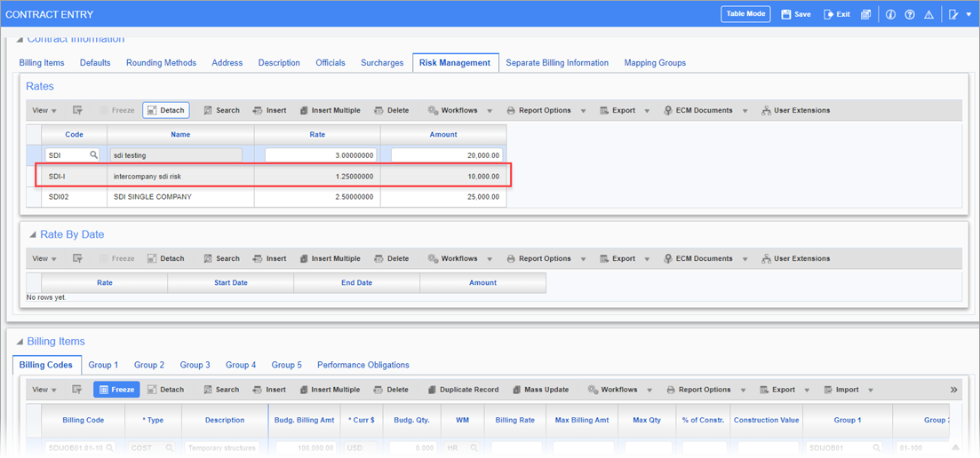This screenshot has height=458, width=980.
Task: Click the Amount field showing 20,000.00
Action: click(446, 154)
